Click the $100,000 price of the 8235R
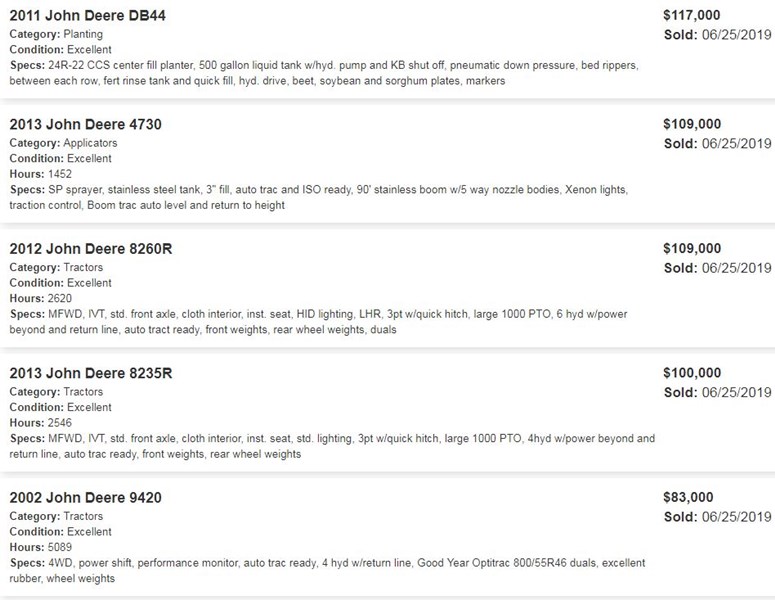775x600 pixels. pos(692,373)
